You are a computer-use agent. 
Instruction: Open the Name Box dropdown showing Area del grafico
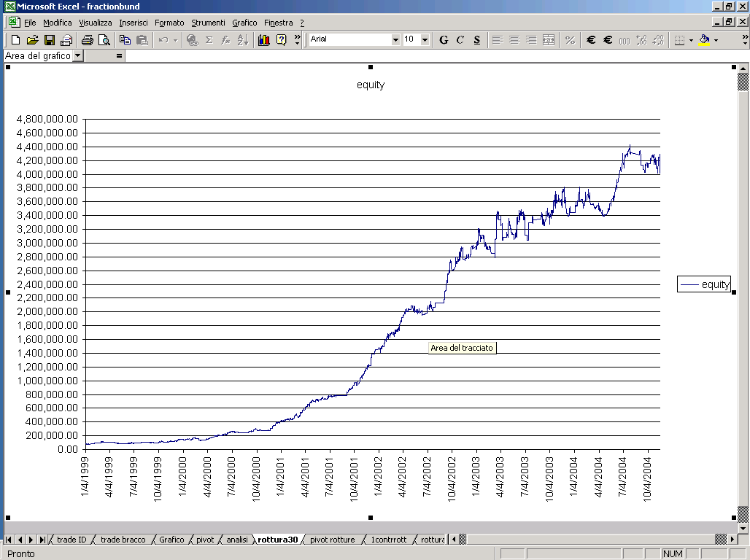[x=79, y=55]
